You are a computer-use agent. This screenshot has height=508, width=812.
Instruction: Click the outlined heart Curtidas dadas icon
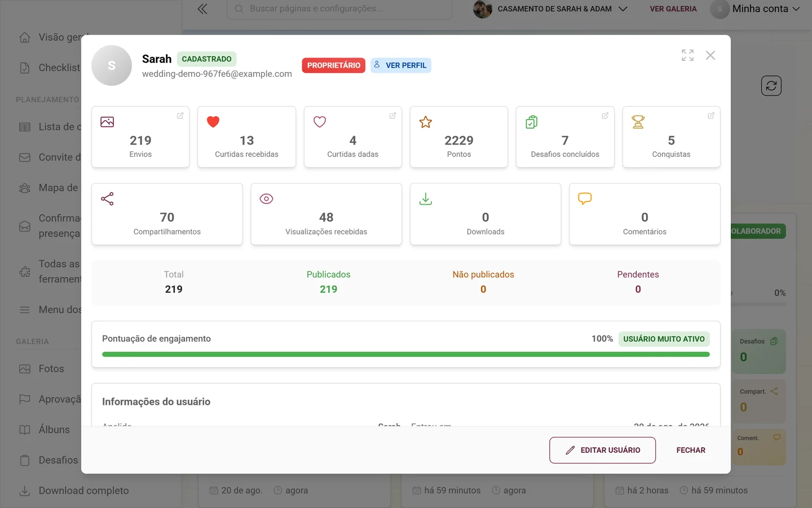click(x=320, y=122)
